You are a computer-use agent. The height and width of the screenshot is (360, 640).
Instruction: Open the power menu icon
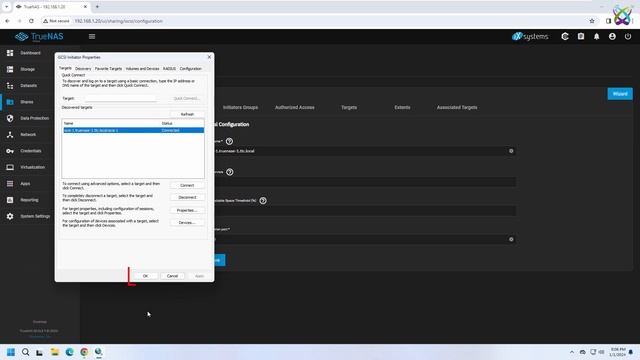point(628,36)
